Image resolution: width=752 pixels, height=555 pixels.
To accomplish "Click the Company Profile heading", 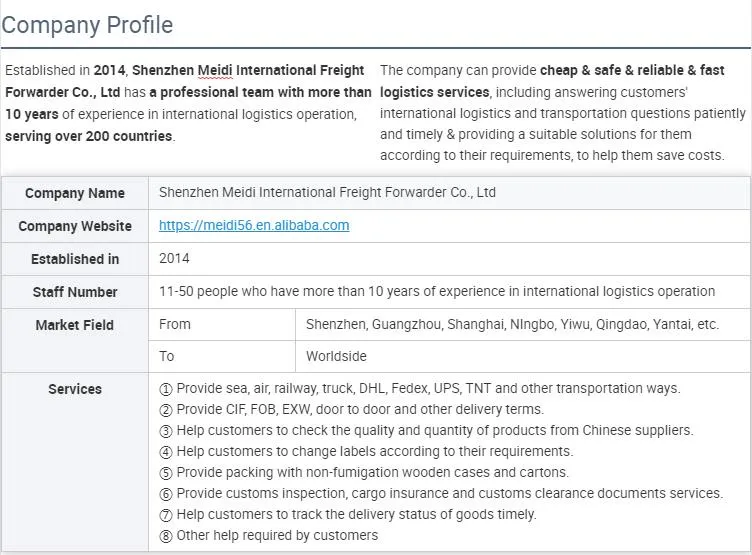I will 87,25.
